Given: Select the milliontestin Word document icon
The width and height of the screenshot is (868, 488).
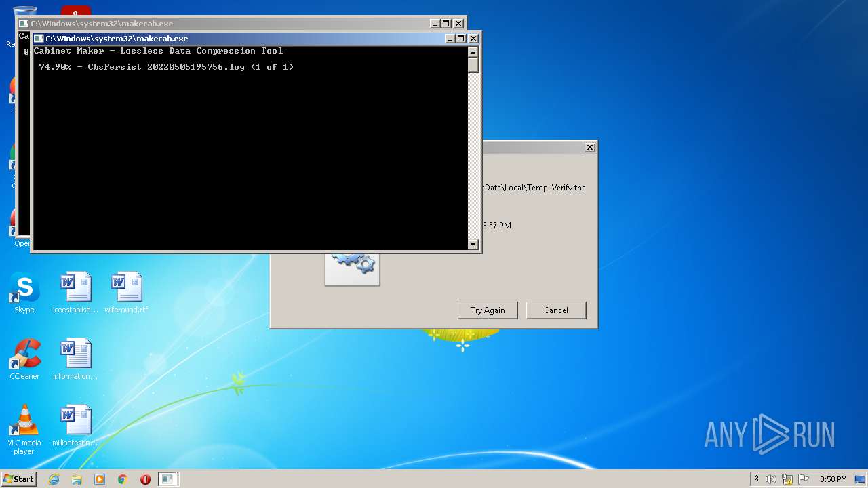Looking at the screenshot, I should 75,426.
